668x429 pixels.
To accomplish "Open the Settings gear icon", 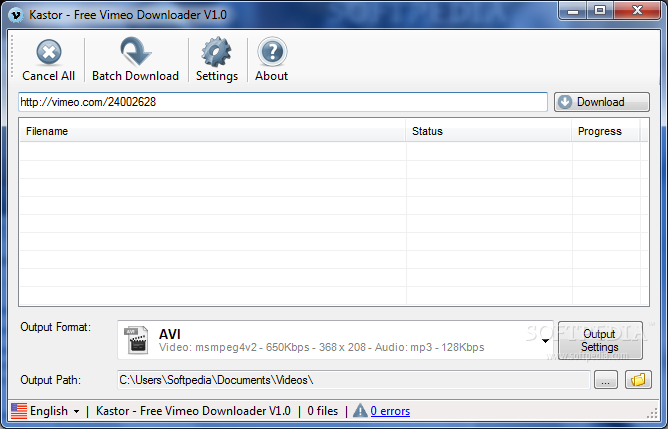I will pos(216,52).
